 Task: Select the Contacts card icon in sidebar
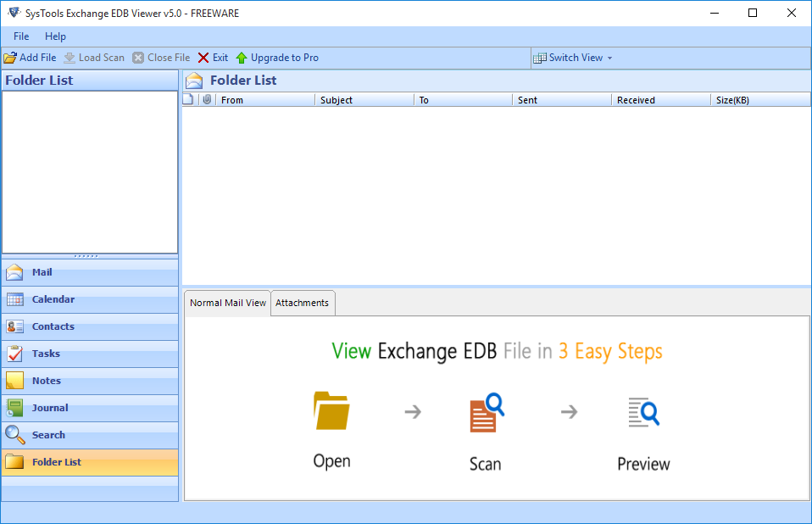tap(15, 326)
